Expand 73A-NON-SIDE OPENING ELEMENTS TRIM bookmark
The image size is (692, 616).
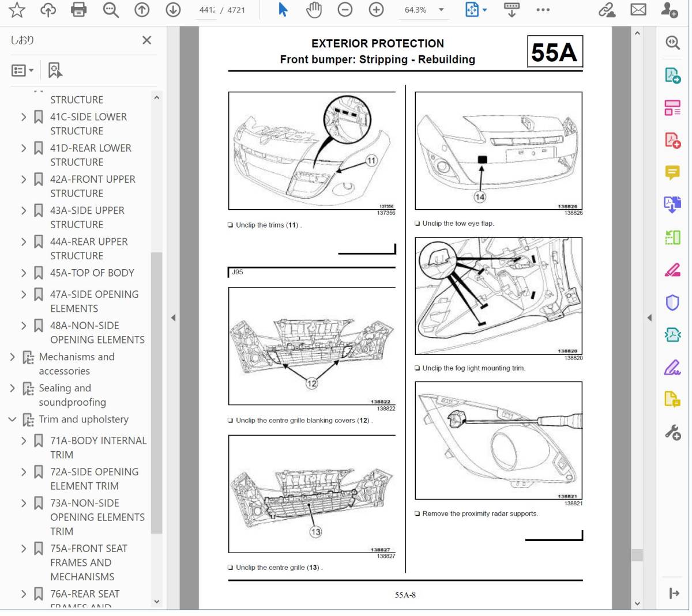pos(24,503)
